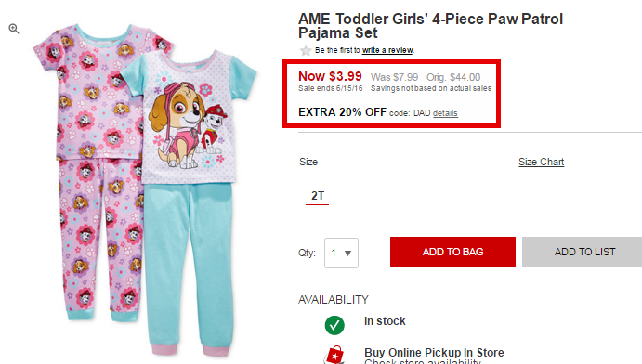Click the Now $3.99 sale price
Viewport: 642px width, 364px height.
click(330, 76)
